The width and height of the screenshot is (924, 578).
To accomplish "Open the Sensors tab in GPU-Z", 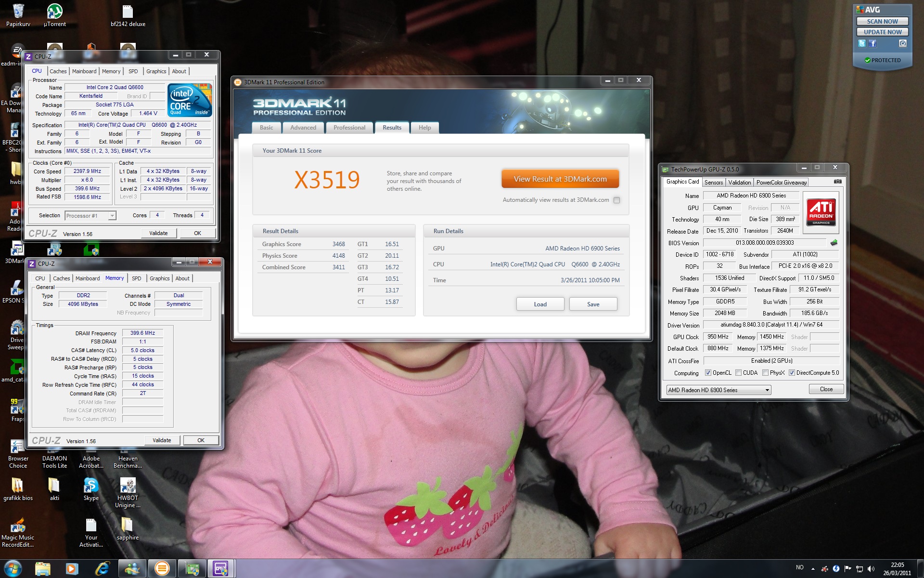I will point(714,183).
